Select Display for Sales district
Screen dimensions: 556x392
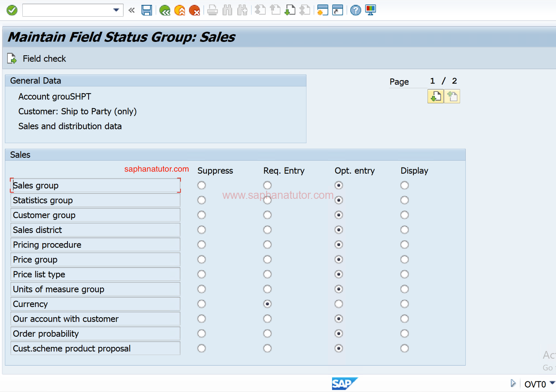click(x=404, y=230)
